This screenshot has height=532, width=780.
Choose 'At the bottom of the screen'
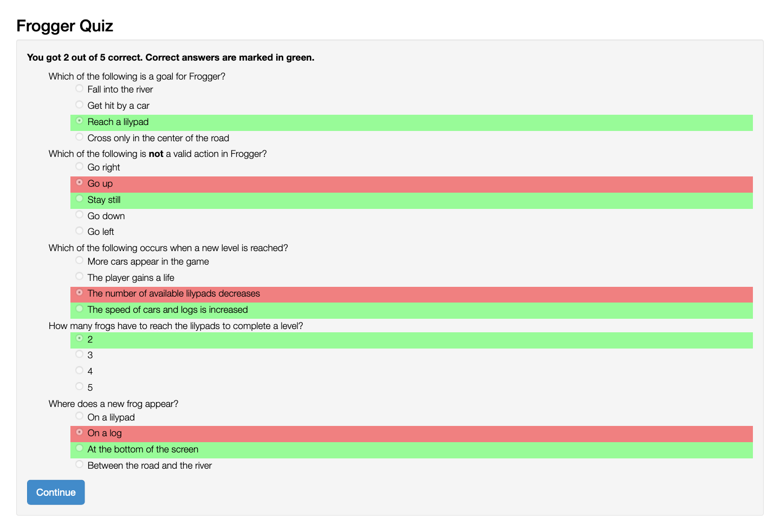80,448
